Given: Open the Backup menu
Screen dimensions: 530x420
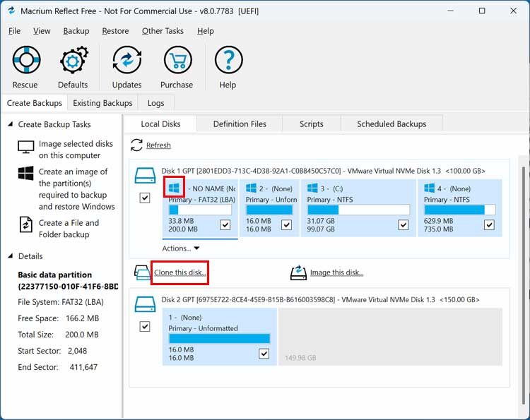Looking at the screenshot, I should (76, 31).
